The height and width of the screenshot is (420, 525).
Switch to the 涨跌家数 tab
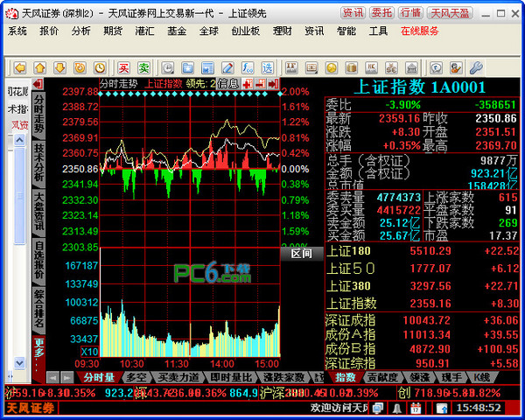coord(283,377)
